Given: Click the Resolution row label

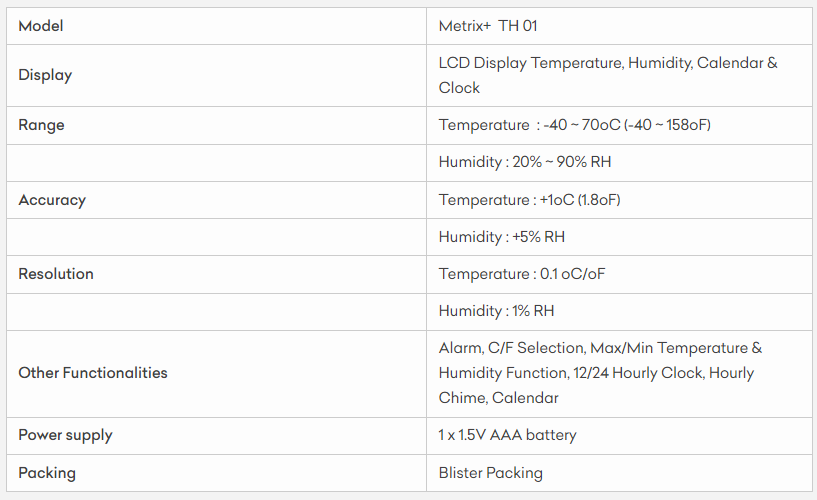Looking at the screenshot, I should [x=56, y=274].
